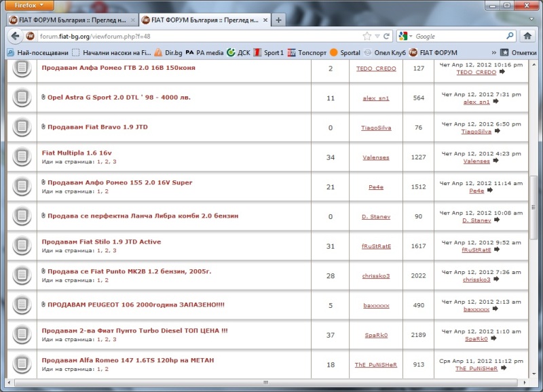Go to page 3 of Fiat Multipla topic

(x=115, y=162)
